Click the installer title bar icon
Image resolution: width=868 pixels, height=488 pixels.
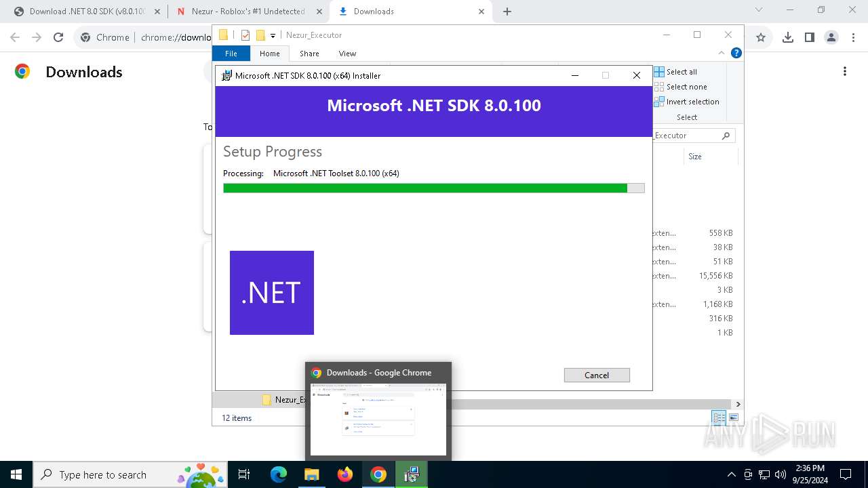click(x=227, y=75)
